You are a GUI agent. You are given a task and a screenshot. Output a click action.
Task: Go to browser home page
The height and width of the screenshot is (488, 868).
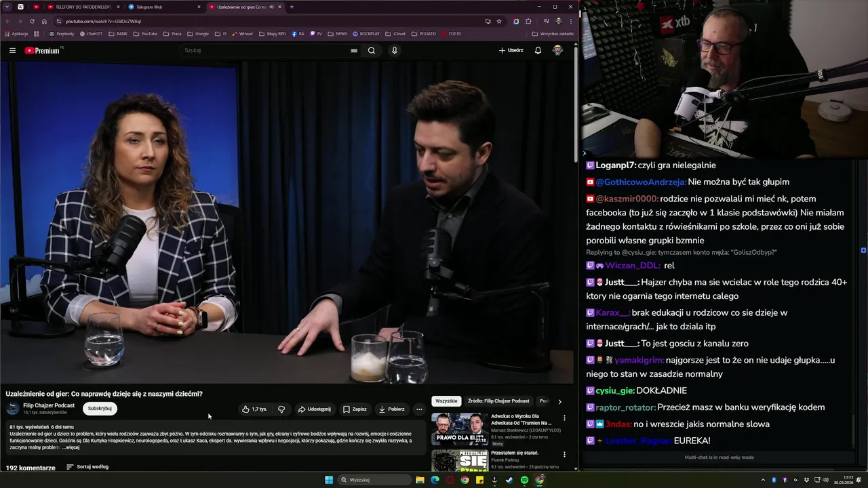(44, 21)
